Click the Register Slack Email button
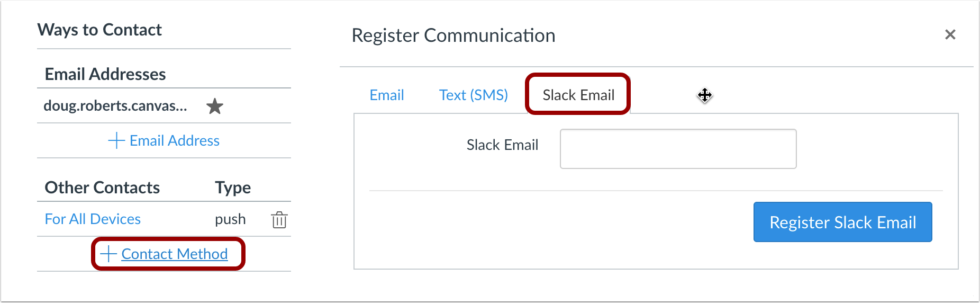 [x=842, y=222]
